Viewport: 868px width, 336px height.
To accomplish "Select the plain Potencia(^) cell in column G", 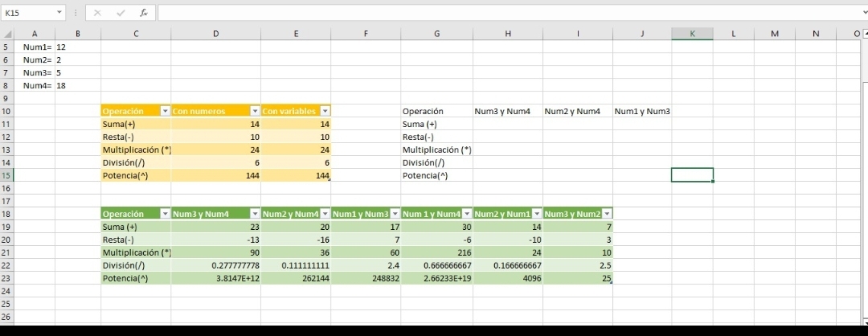I will click(x=436, y=175).
